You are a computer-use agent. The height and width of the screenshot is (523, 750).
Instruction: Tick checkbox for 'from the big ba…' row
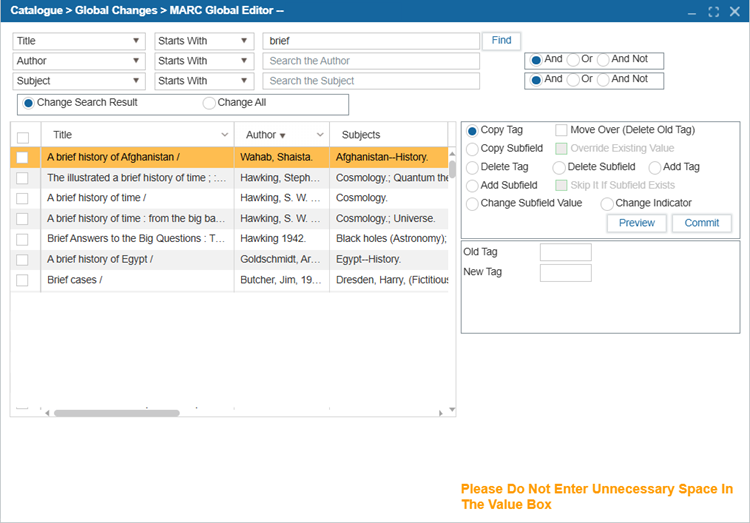click(x=22, y=219)
